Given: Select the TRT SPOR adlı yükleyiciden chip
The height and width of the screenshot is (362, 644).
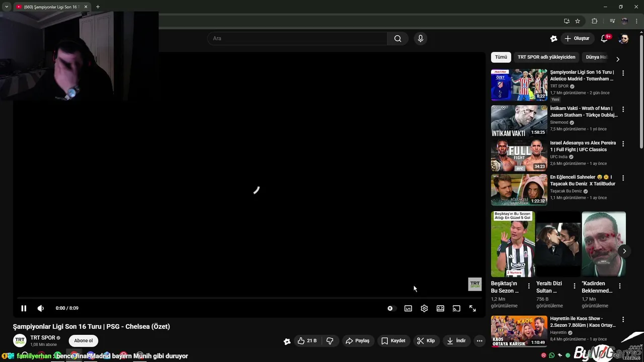Looking at the screenshot, I should (546, 57).
